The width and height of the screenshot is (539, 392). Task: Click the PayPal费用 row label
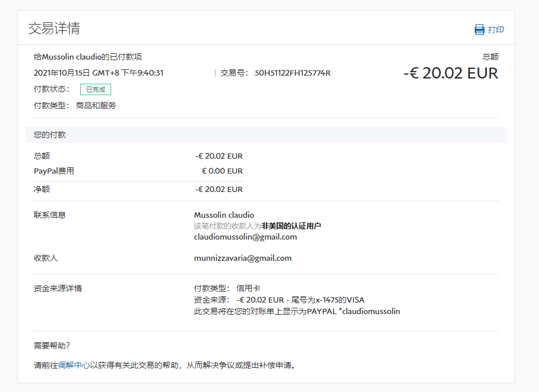[54, 171]
